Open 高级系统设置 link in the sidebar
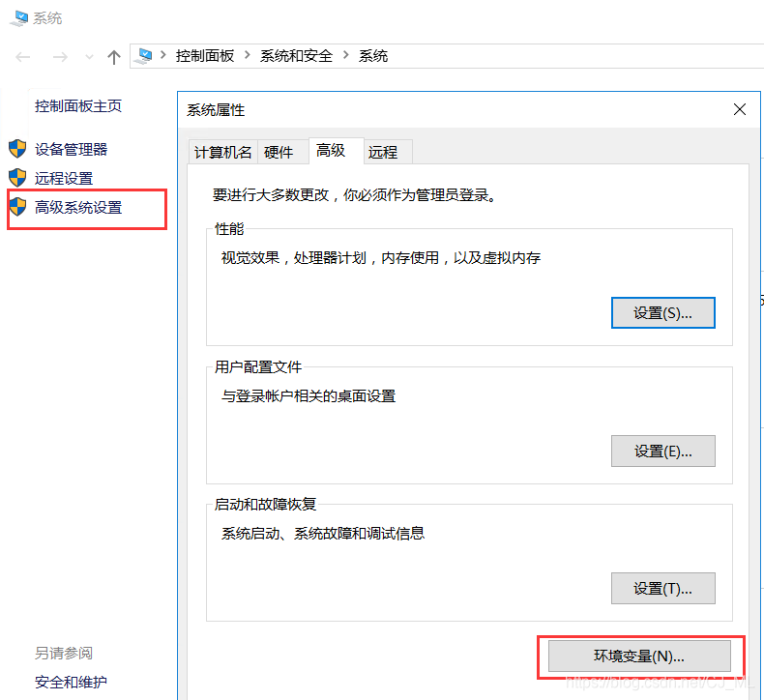The width and height of the screenshot is (764, 700). click(x=78, y=207)
